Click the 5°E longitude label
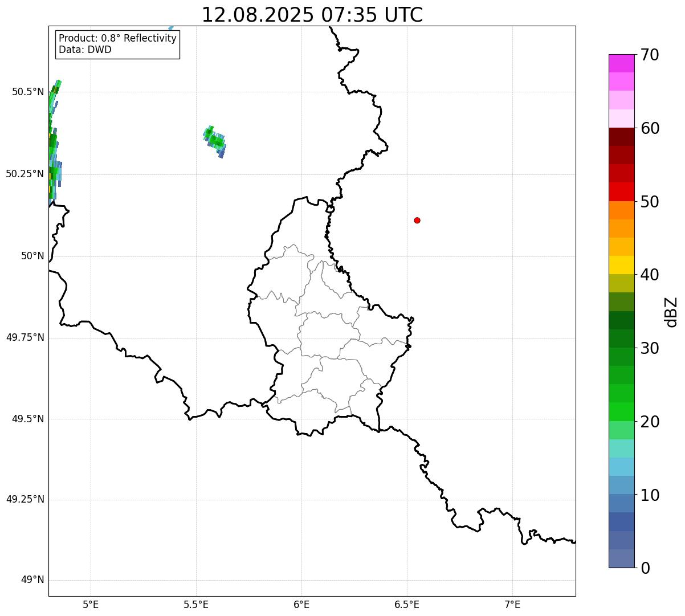Screen dimensions: 685x616 click(x=91, y=604)
